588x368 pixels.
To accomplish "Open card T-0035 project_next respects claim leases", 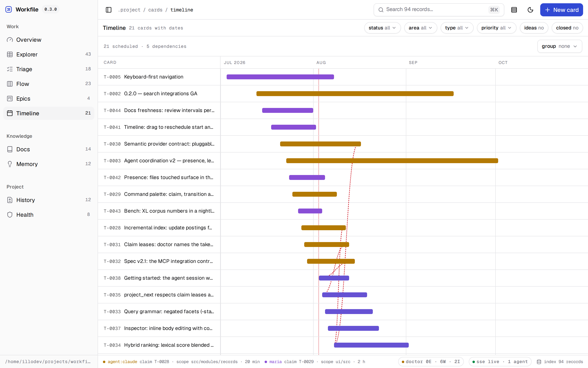I will 159,295.
